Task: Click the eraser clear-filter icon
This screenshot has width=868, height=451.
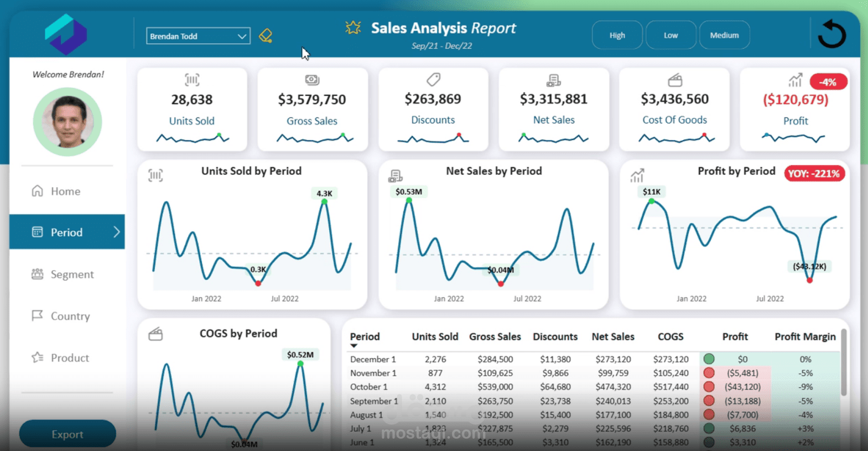Action: (x=266, y=36)
